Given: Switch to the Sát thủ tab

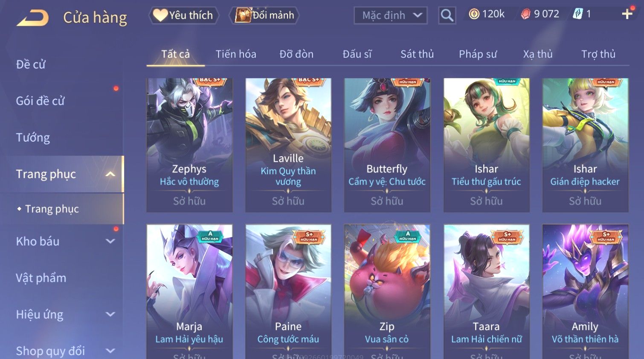Looking at the screenshot, I should coord(417,54).
